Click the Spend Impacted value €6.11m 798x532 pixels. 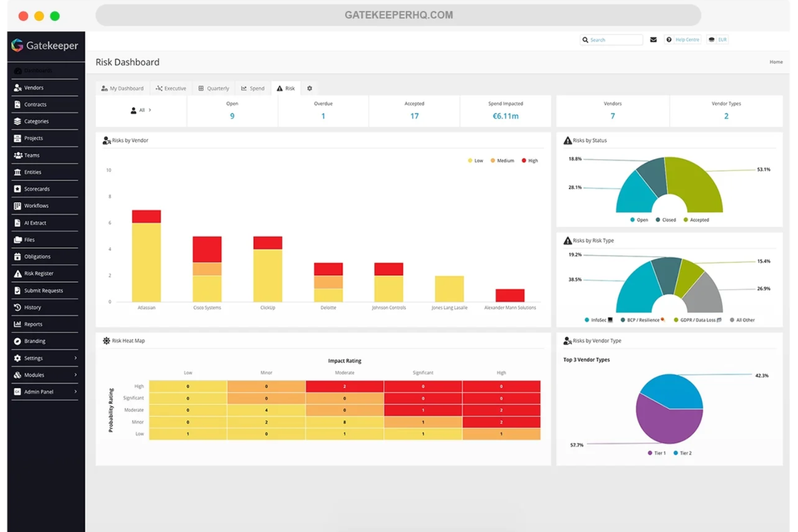(506, 116)
